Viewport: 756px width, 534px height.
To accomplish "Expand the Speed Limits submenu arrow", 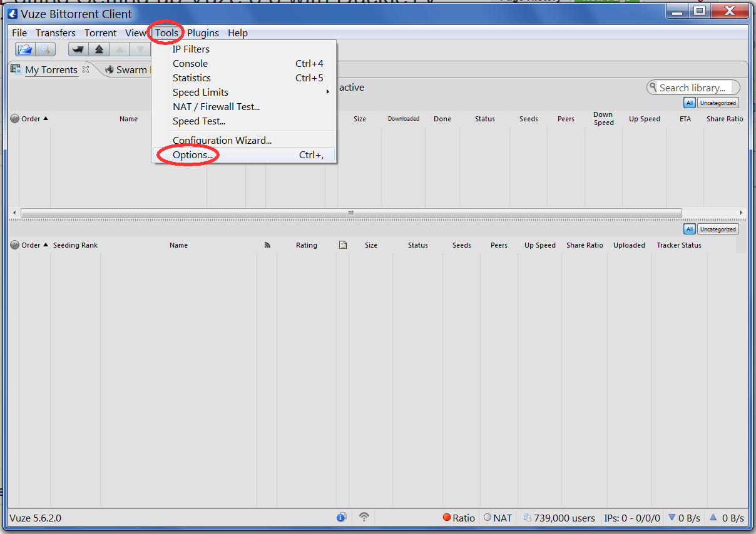I will pyautogui.click(x=328, y=93).
